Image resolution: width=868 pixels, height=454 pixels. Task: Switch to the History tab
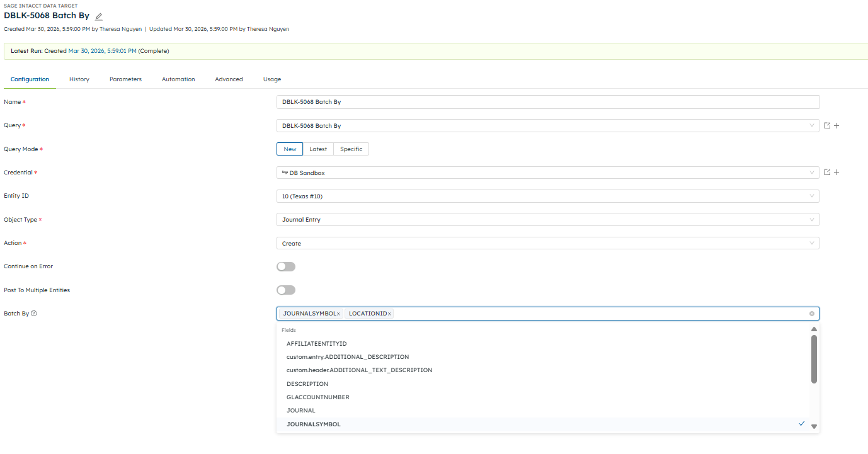(x=79, y=79)
